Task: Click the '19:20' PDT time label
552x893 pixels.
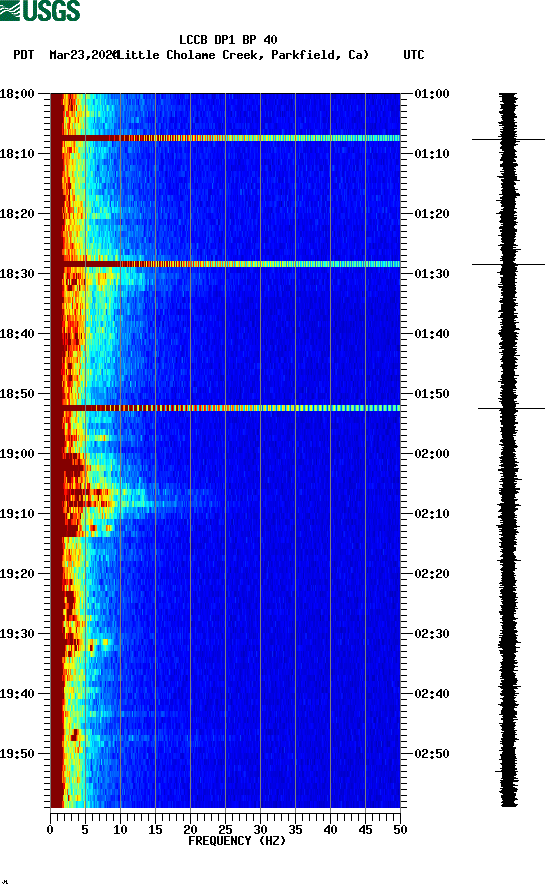Action: coord(17,574)
